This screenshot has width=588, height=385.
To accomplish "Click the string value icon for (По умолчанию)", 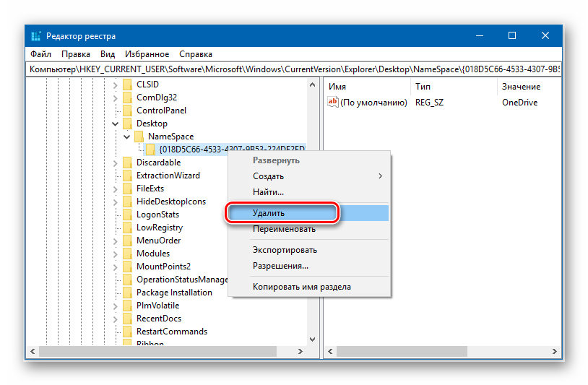I will [333, 103].
